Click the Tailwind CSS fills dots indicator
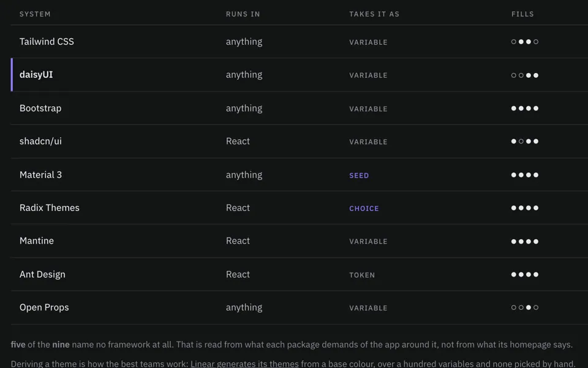588x368 pixels. [x=525, y=42]
